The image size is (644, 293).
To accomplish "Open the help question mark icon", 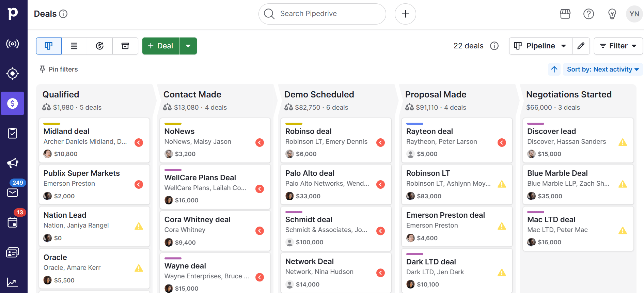I will pyautogui.click(x=589, y=14).
